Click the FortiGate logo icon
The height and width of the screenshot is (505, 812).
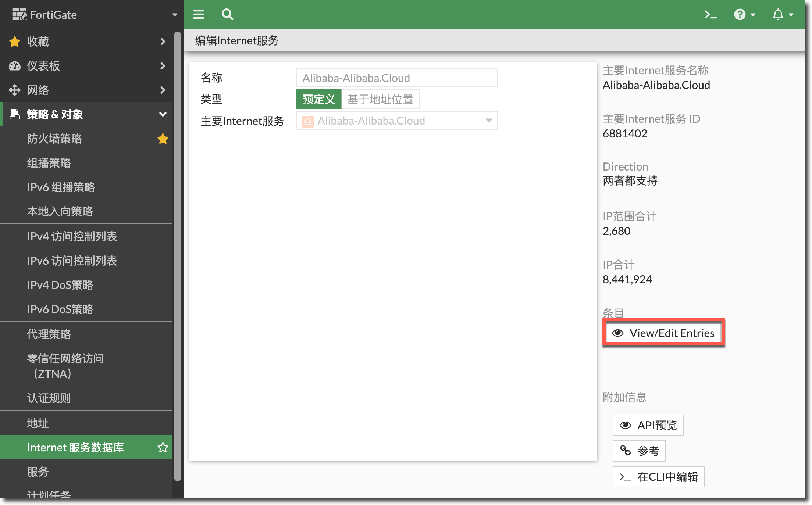19,15
